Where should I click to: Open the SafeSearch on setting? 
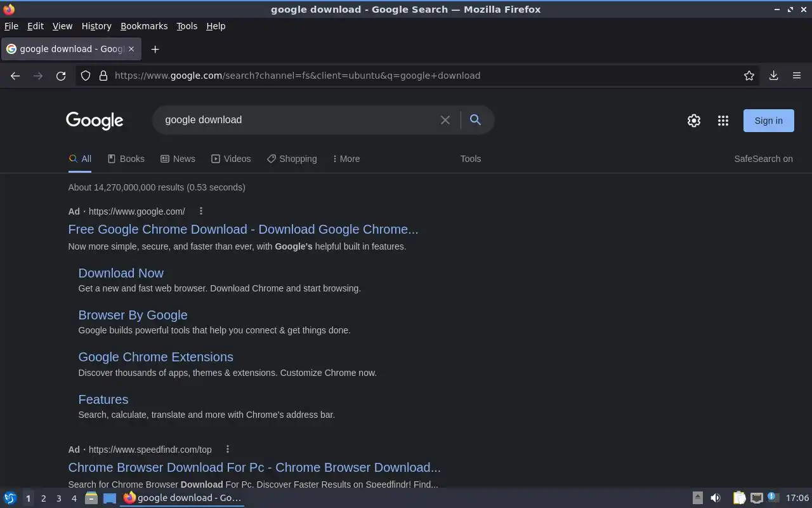pyautogui.click(x=763, y=159)
